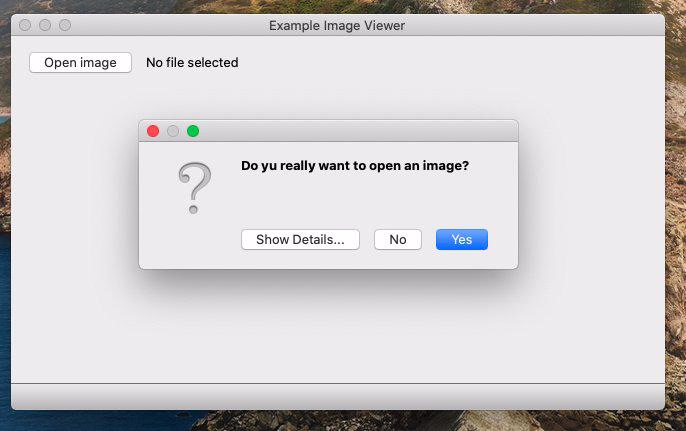Click the question mark dialog icon
Screen dimensions: 686x431
(195, 188)
